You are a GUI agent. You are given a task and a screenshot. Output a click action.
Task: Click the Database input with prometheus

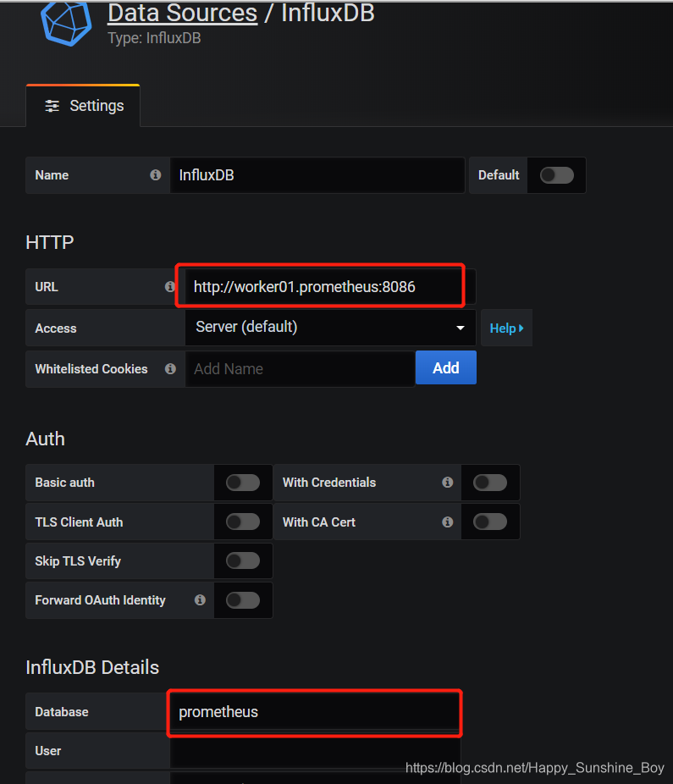(315, 711)
